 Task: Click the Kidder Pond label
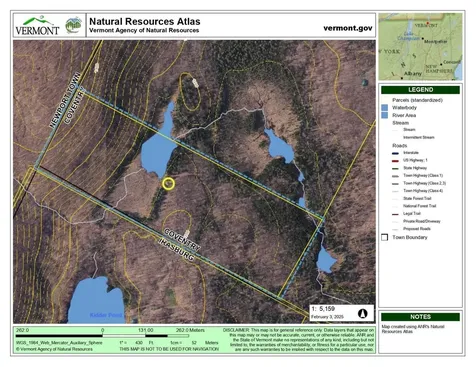click(106, 315)
